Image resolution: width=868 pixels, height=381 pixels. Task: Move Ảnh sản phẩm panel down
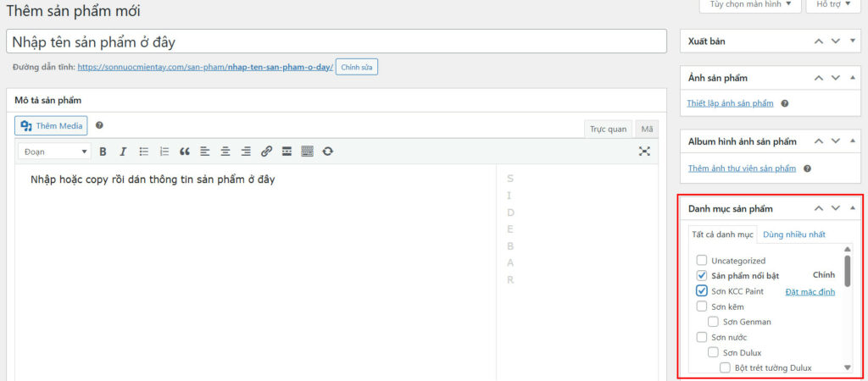[836, 78]
